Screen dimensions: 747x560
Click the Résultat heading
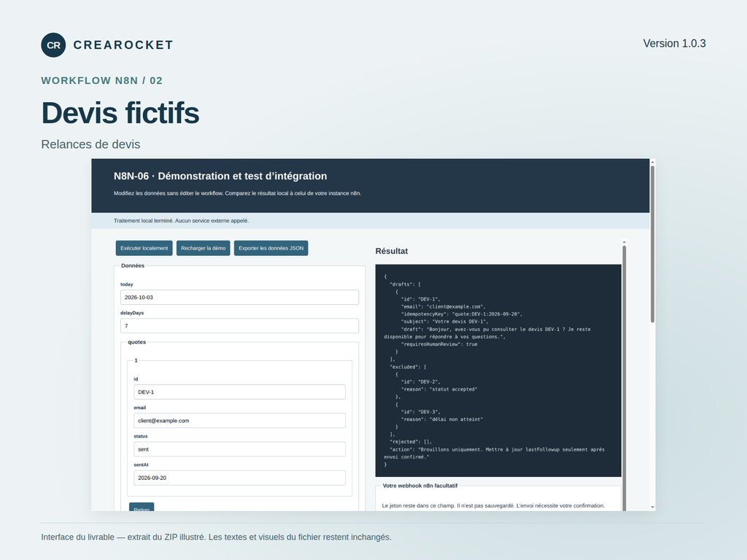[x=392, y=251]
